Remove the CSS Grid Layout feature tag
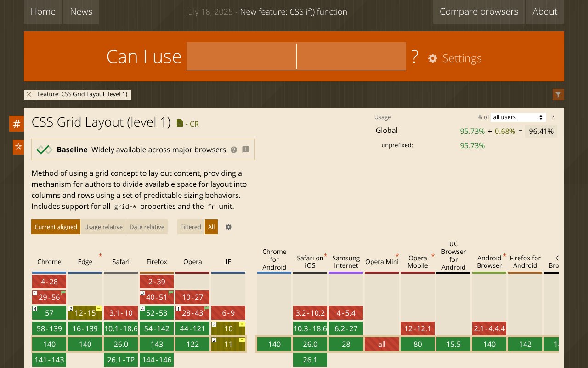588x368 pixels. click(x=29, y=94)
